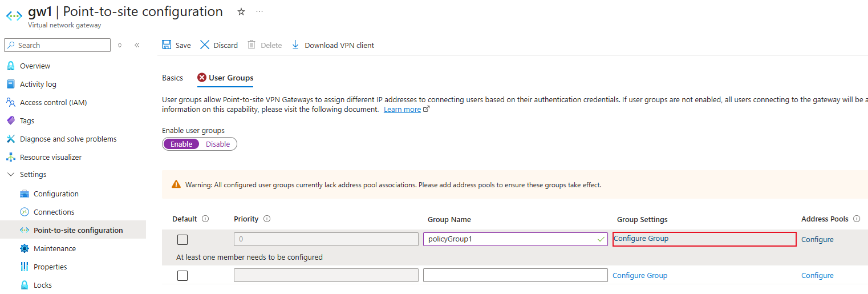The width and height of the screenshot is (868, 294).
Task: Collapse the Settings section in sidebar
Action: point(11,174)
